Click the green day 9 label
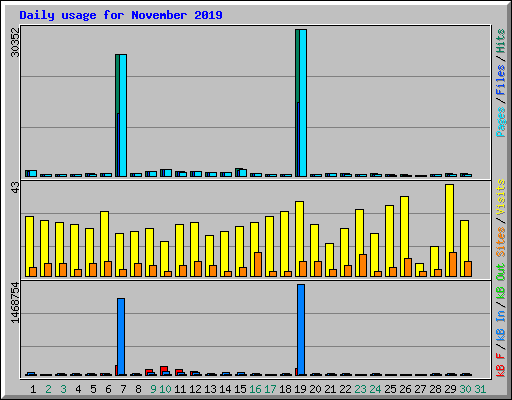This screenshot has width=512, height=400. [153, 389]
